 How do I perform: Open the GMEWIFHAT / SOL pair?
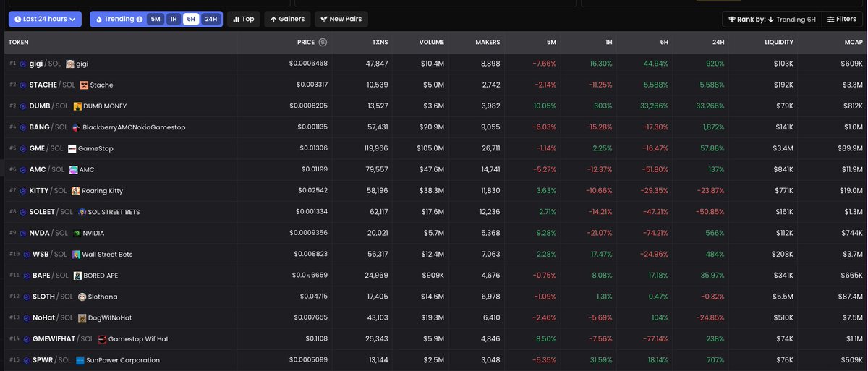64,338
